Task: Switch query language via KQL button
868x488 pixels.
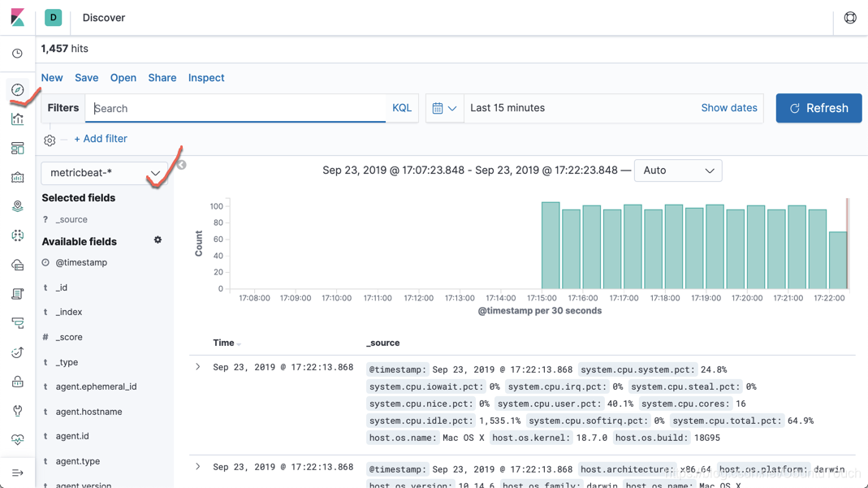Action: pyautogui.click(x=402, y=108)
